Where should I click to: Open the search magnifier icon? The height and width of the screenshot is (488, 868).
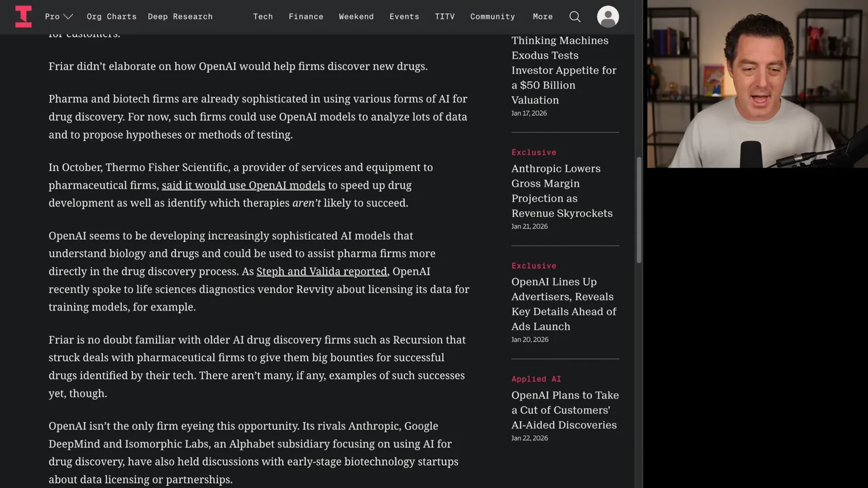coord(575,17)
